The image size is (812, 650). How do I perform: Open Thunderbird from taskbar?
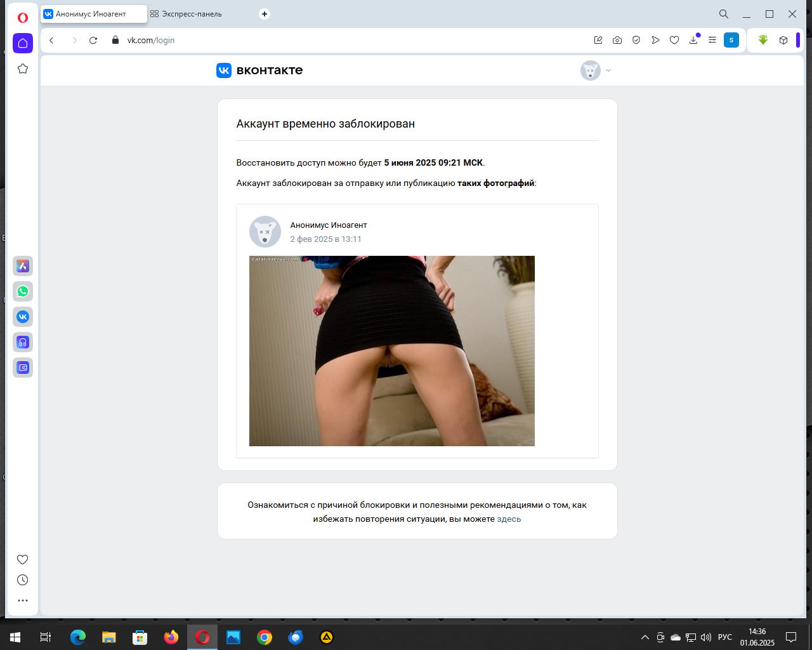click(296, 637)
